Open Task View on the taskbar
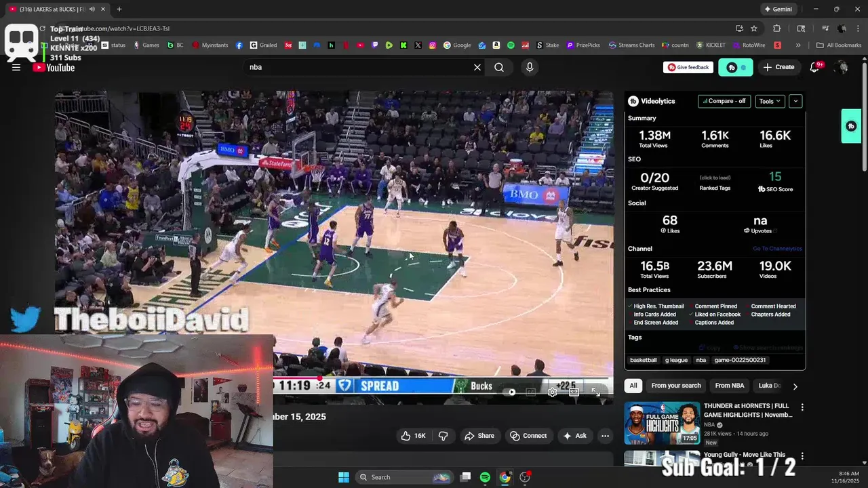This screenshot has height=488, width=868. [465, 477]
